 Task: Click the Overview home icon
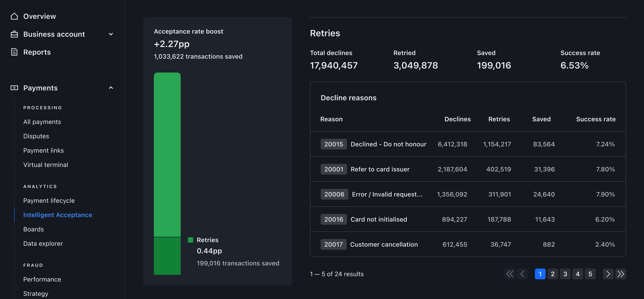pos(14,16)
